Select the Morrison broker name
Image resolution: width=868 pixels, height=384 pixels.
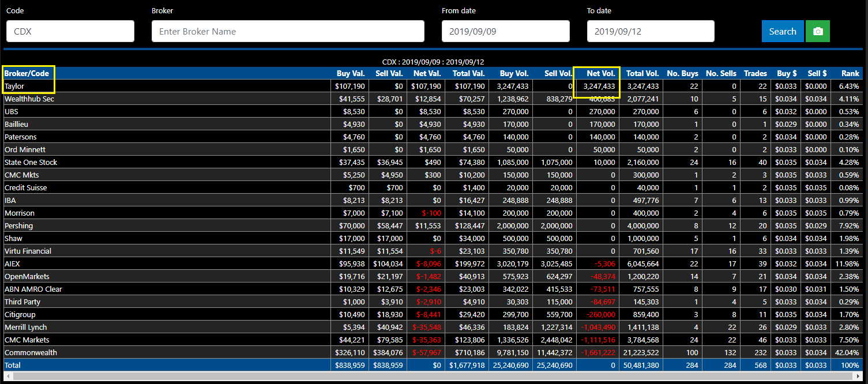20,213
